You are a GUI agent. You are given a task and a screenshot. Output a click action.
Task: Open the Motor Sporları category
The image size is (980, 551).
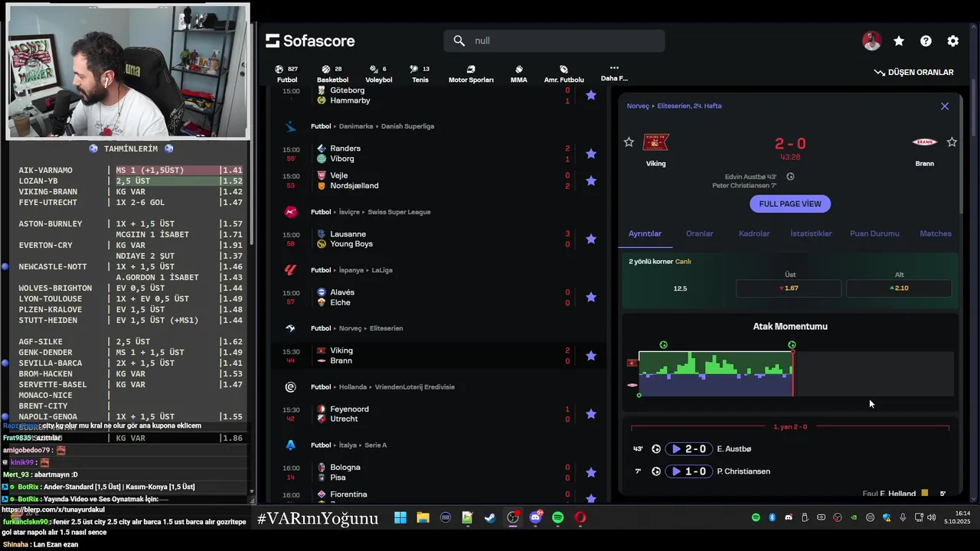point(471,73)
